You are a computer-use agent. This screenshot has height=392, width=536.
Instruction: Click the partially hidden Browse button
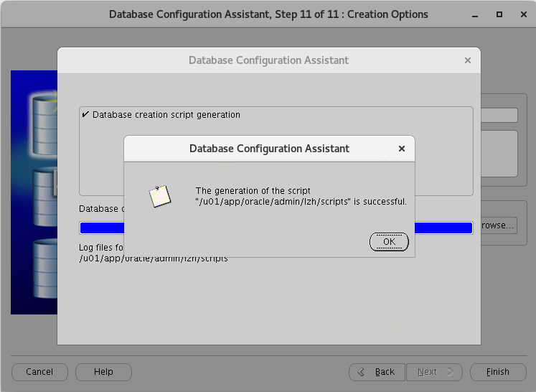click(x=497, y=225)
